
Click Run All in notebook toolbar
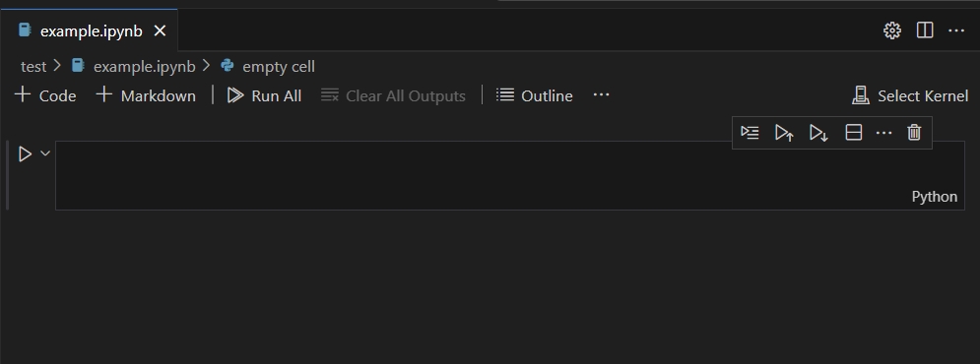pos(264,95)
